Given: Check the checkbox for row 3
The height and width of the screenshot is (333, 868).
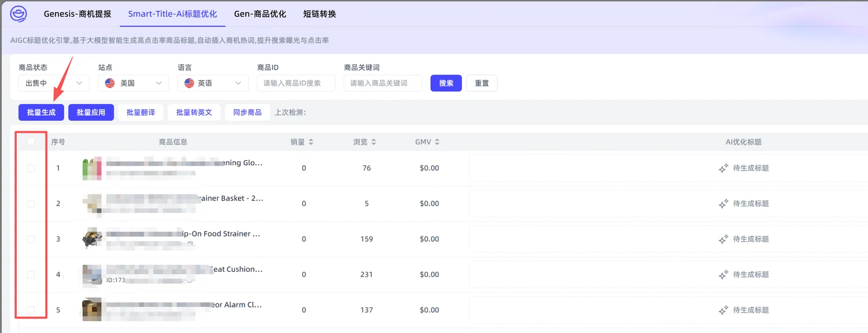Looking at the screenshot, I should coord(31,239).
